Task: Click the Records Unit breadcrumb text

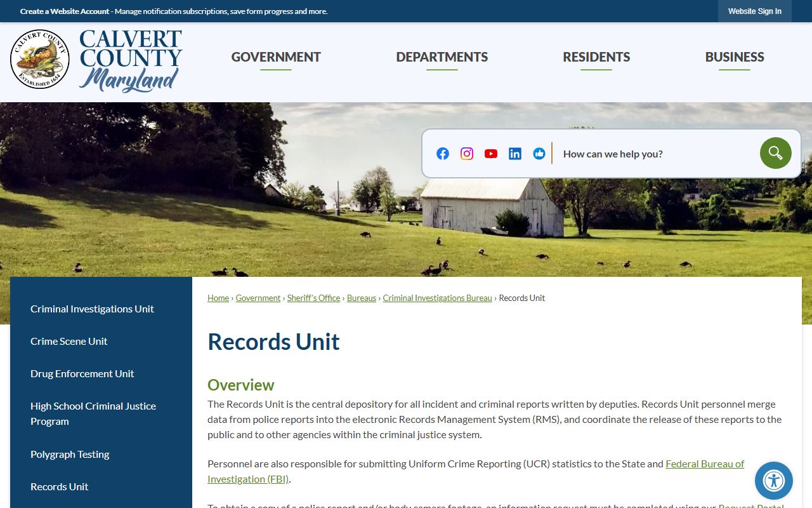Action: point(522,298)
